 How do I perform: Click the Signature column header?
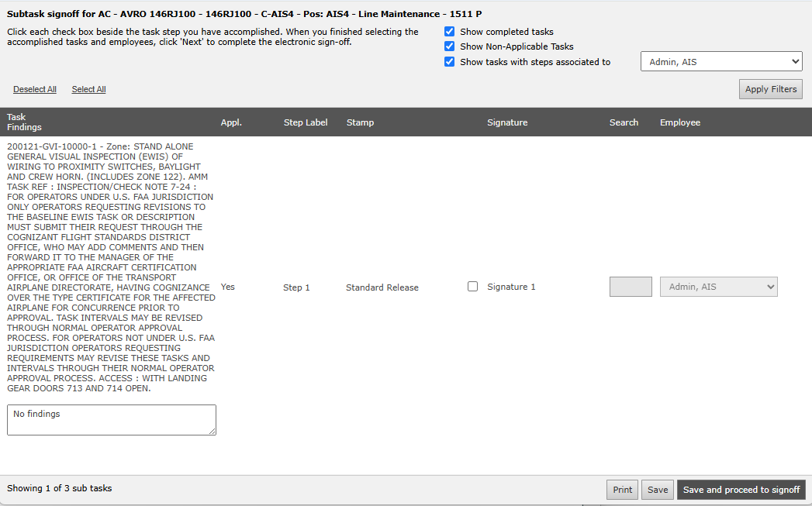coord(506,122)
